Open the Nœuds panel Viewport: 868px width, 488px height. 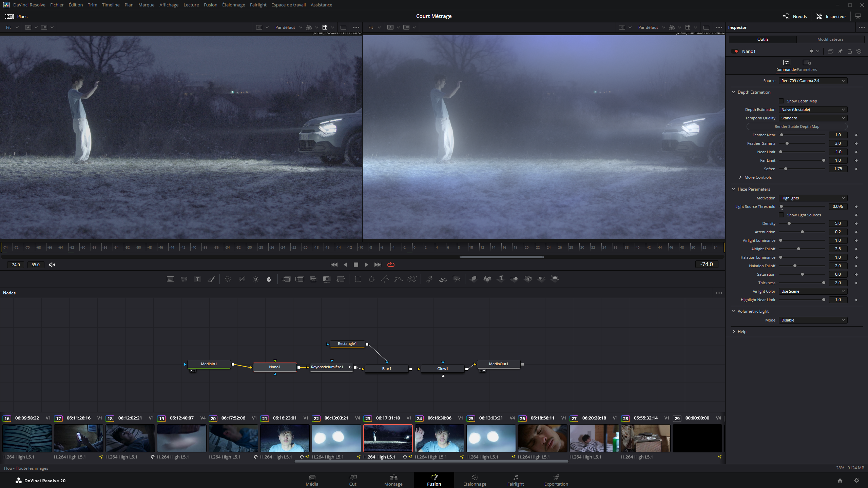794,16
